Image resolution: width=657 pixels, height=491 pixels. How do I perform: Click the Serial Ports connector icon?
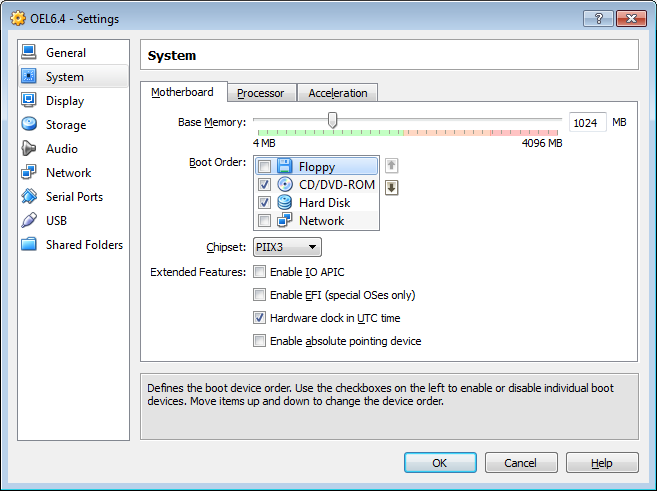(28, 196)
